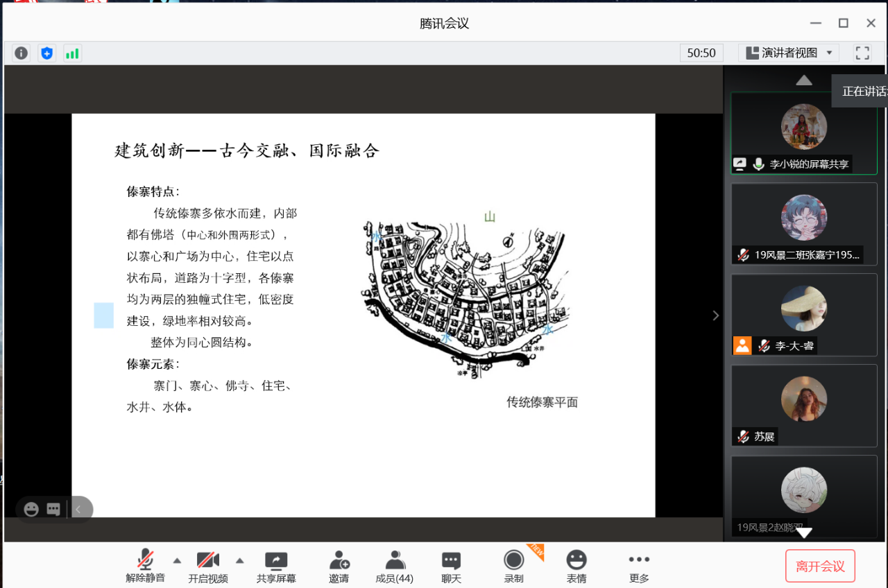Screen dimensions: 888x588
Task: Enter full screen mode
Action: [x=862, y=53]
